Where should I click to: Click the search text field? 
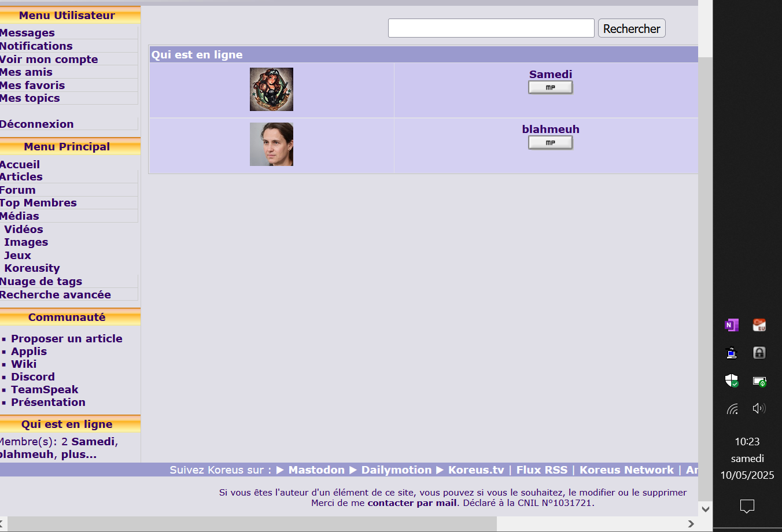(490, 28)
